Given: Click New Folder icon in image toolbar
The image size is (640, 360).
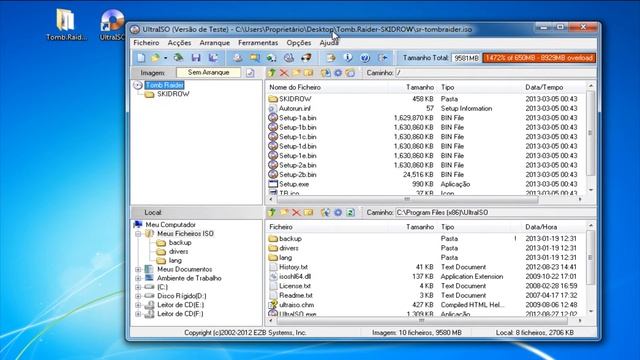Looking at the screenshot, I should [x=296, y=73].
